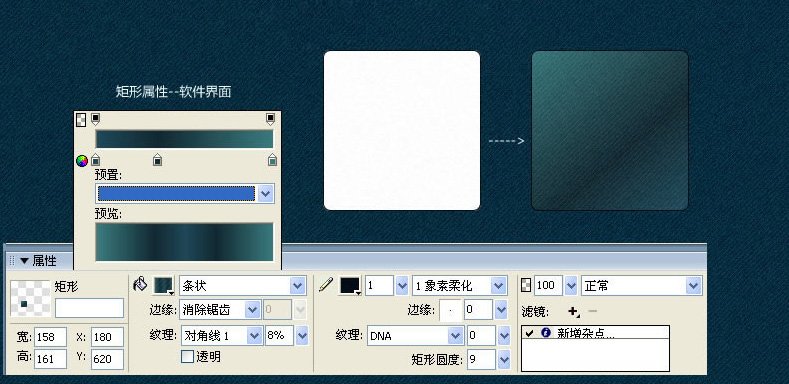Click the gradient ramp bar
Screen dimensions: 789x384
coord(184,139)
